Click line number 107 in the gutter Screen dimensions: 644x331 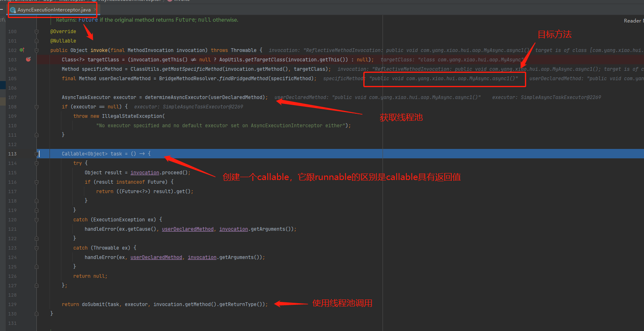(12, 97)
